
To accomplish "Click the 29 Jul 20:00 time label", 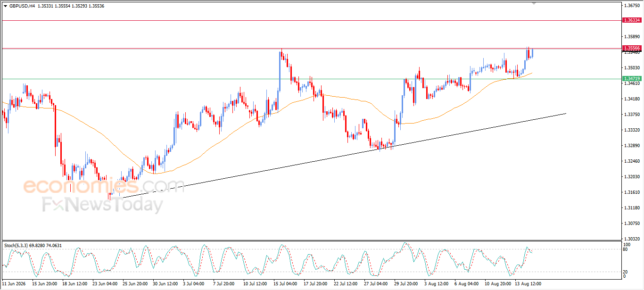I will click(405, 284).
